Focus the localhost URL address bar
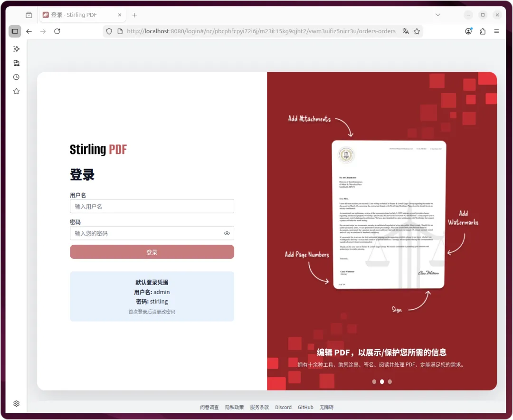 [261, 31]
